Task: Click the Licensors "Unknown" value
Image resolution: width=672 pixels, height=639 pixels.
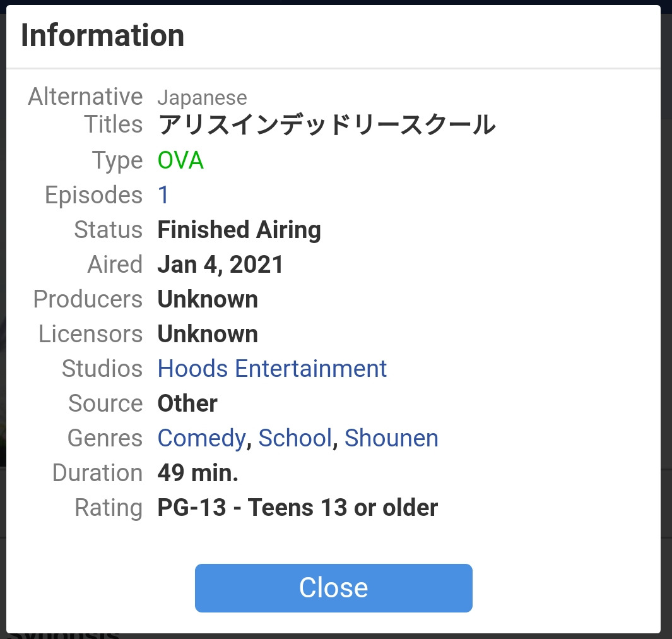Action: (208, 335)
